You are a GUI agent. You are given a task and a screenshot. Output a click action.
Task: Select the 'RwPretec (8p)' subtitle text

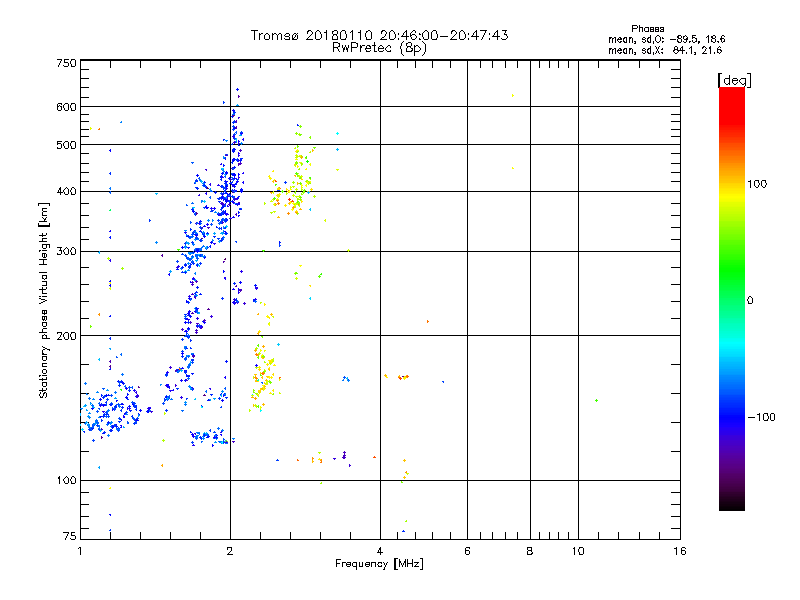click(x=379, y=48)
